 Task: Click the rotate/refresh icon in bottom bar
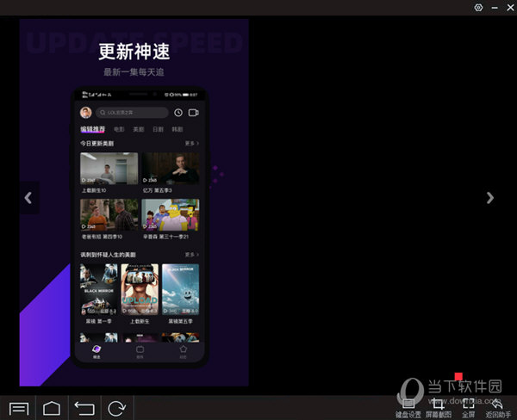pyautogui.click(x=116, y=409)
